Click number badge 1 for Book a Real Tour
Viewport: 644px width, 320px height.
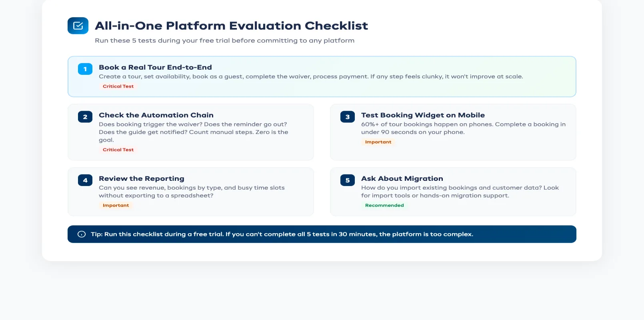(85, 69)
